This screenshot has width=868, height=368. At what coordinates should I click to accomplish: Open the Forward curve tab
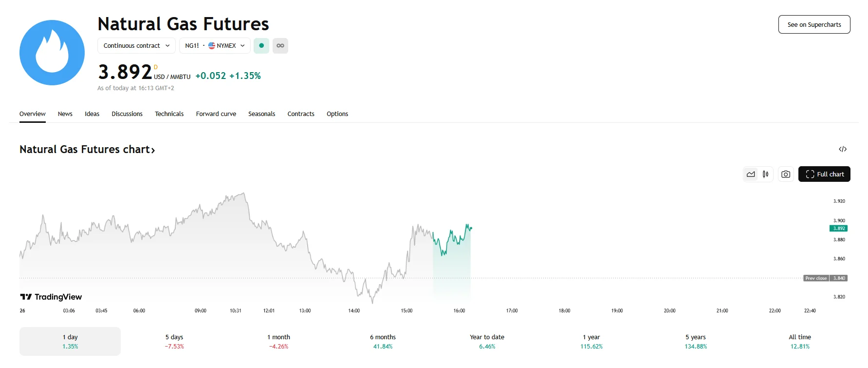click(216, 114)
